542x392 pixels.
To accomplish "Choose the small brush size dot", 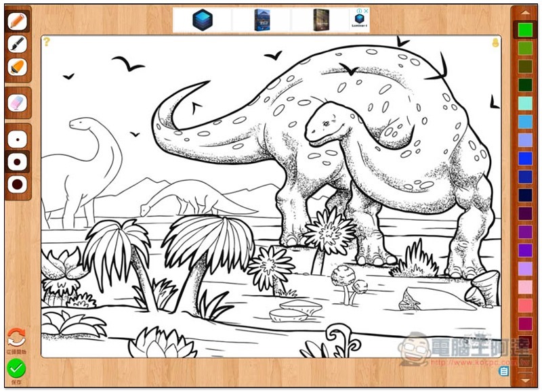I will click(x=17, y=137).
